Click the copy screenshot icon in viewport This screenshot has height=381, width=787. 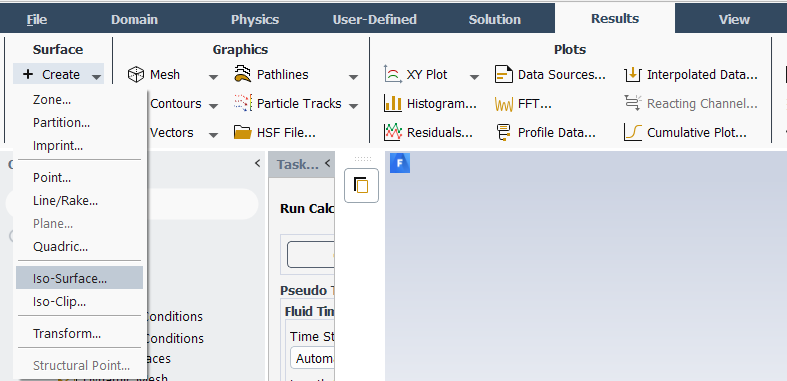tap(361, 185)
